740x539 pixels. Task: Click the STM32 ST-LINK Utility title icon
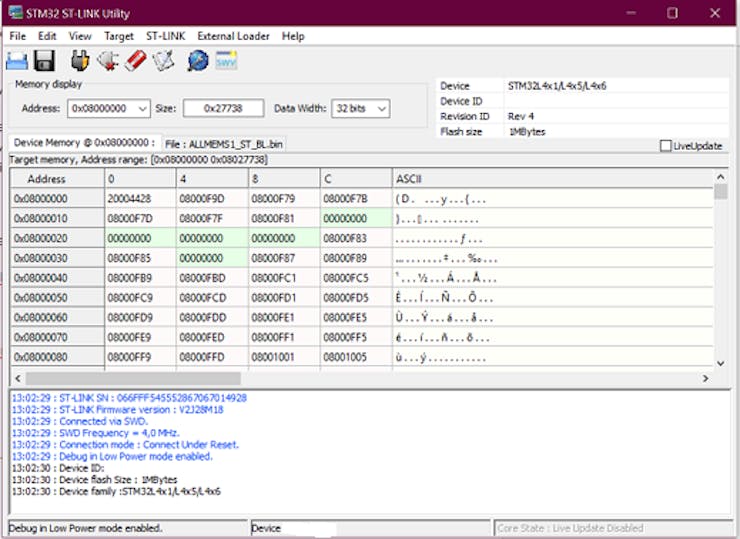pos(15,13)
